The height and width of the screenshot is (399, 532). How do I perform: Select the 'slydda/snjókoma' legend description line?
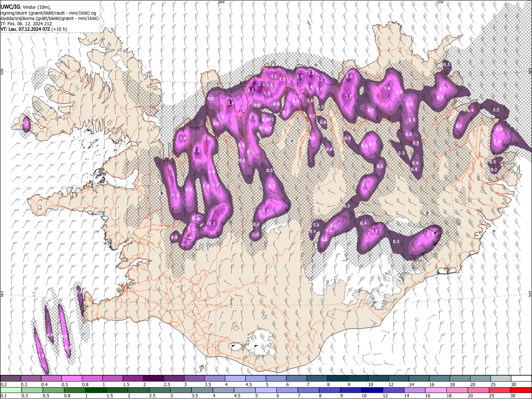click(x=49, y=18)
